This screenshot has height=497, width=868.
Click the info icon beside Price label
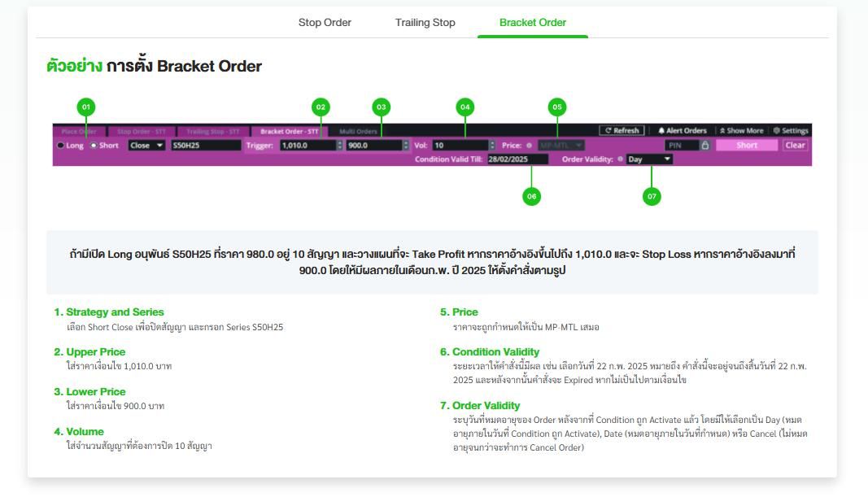530,146
